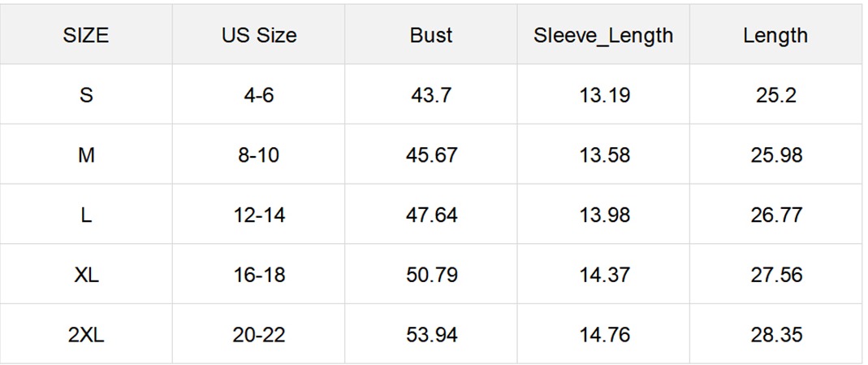The width and height of the screenshot is (868, 365).
Task: Select the 14.76 sleeve length value
Action: [604, 335]
